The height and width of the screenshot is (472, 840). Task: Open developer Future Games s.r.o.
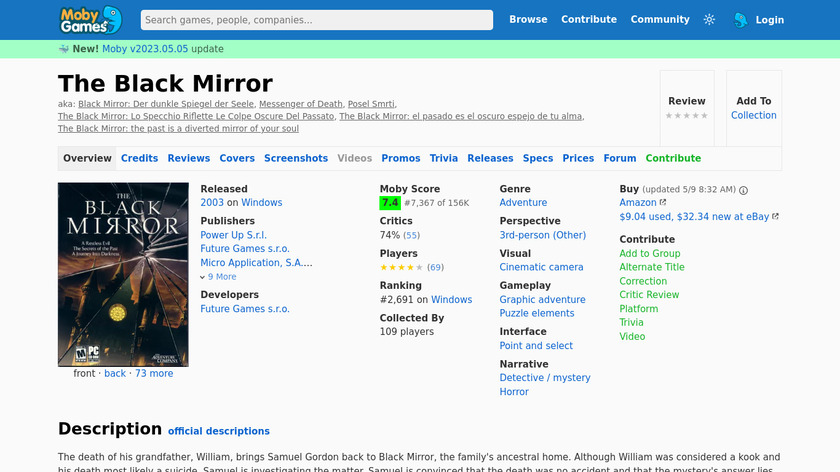(x=245, y=309)
